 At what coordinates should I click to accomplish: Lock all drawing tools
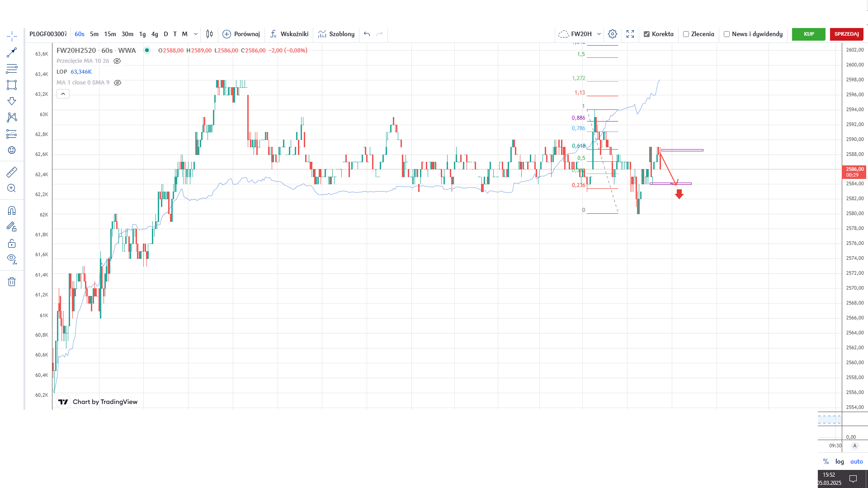coord(12,244)
